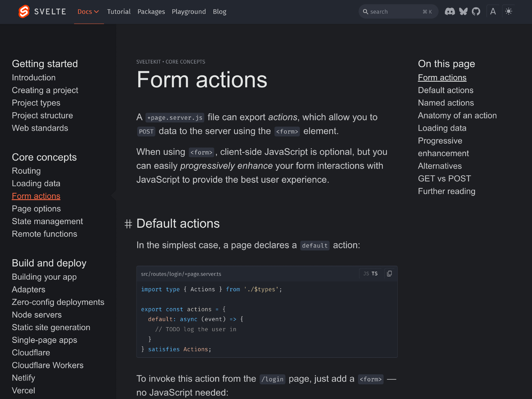Click the font size 'A' icon
This screenshot has width=532, height=399.
[493, 11]
